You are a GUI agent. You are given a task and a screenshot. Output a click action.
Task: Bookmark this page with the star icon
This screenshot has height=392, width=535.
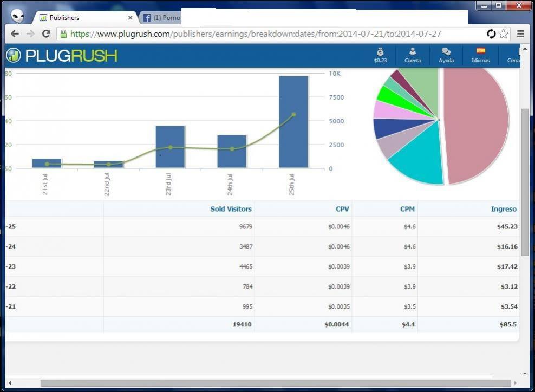pos(504,34)
